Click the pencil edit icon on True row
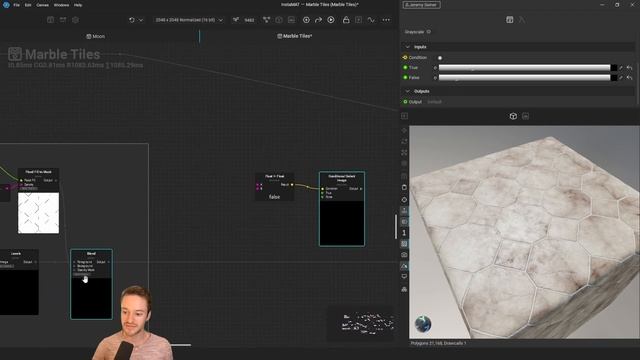This screenshot has width=640, height=360. pos(621,68)
